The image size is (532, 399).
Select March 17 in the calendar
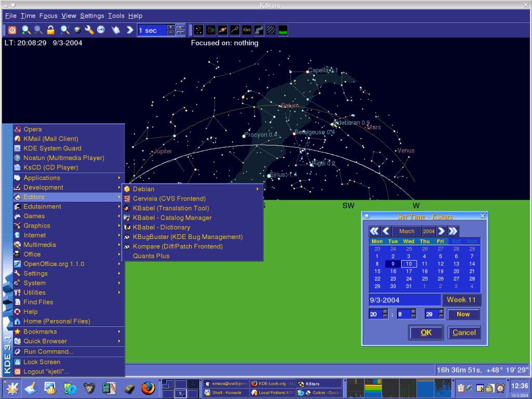tap(409, 271)
